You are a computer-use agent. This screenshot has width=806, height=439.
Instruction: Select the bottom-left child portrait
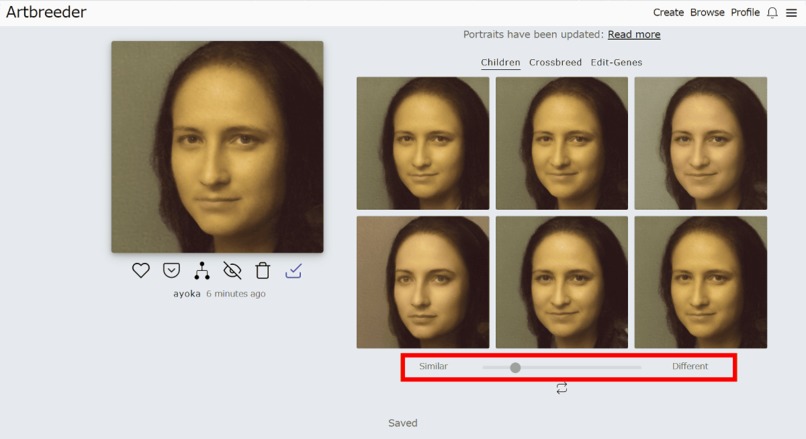[423, 282]
